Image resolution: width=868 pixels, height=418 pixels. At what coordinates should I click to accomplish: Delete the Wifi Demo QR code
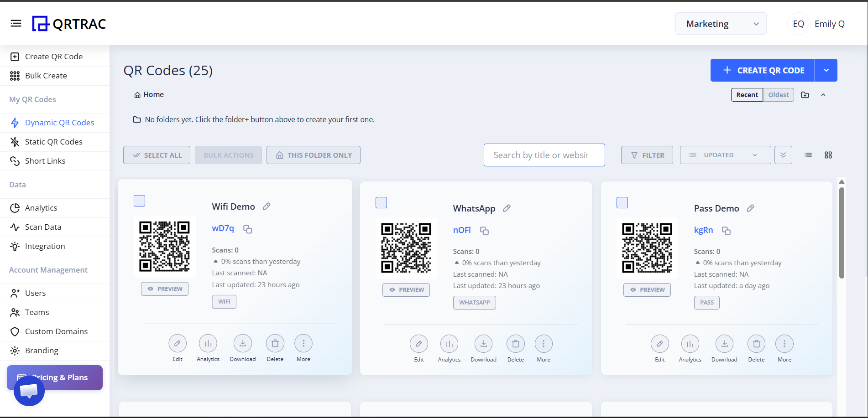tap(275, 343)
